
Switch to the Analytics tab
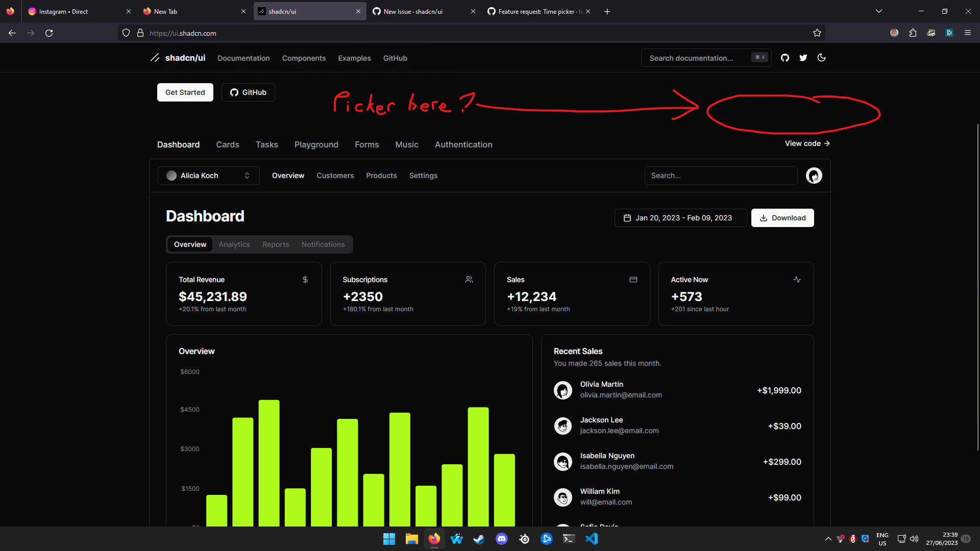[234, 244]
